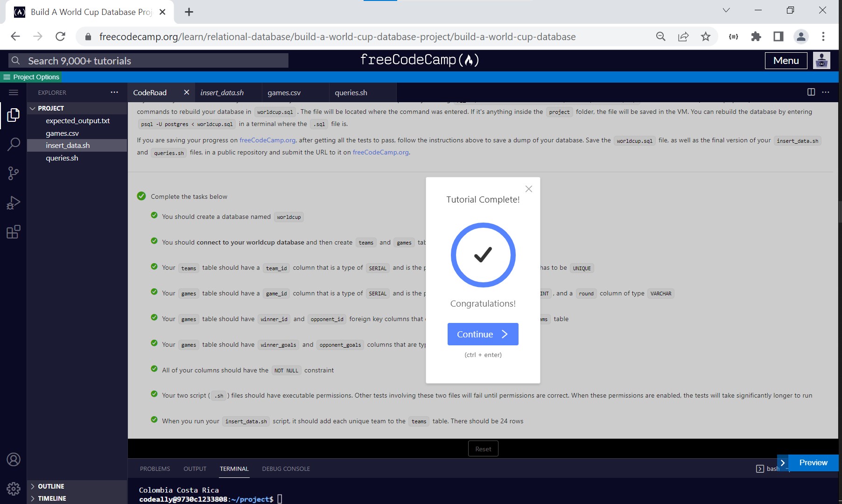This screenshot has height=504, width=842.
Task: Click the browser address bar URL
Action: 337,37
